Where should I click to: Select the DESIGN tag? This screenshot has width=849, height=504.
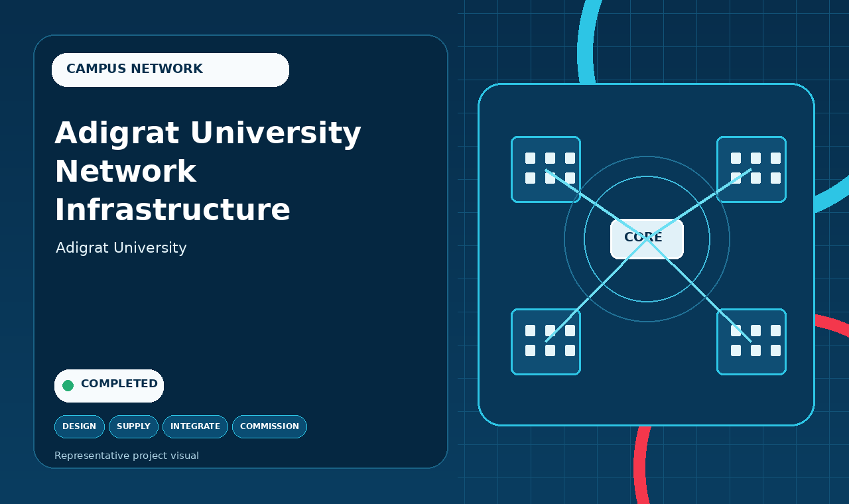(80, 426)
